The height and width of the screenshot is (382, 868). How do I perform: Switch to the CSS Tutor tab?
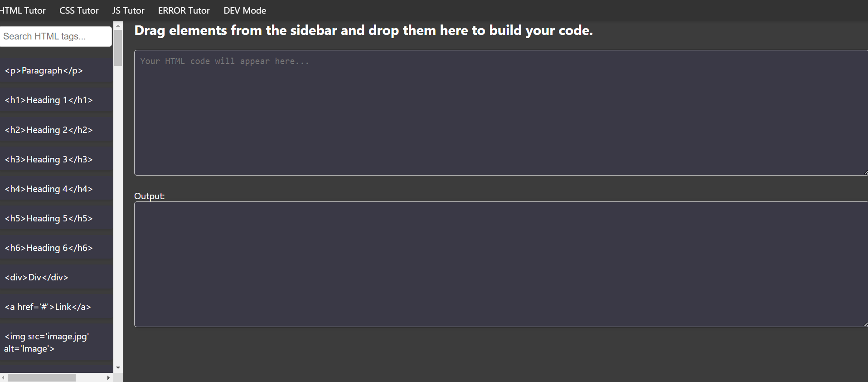(79, 10)
